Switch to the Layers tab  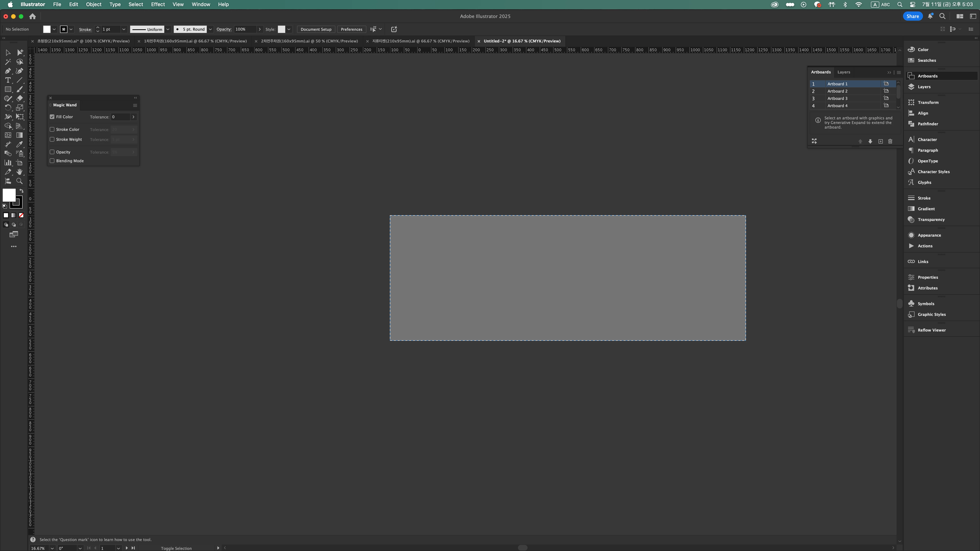pyautogui.click(x=843, y=72)
